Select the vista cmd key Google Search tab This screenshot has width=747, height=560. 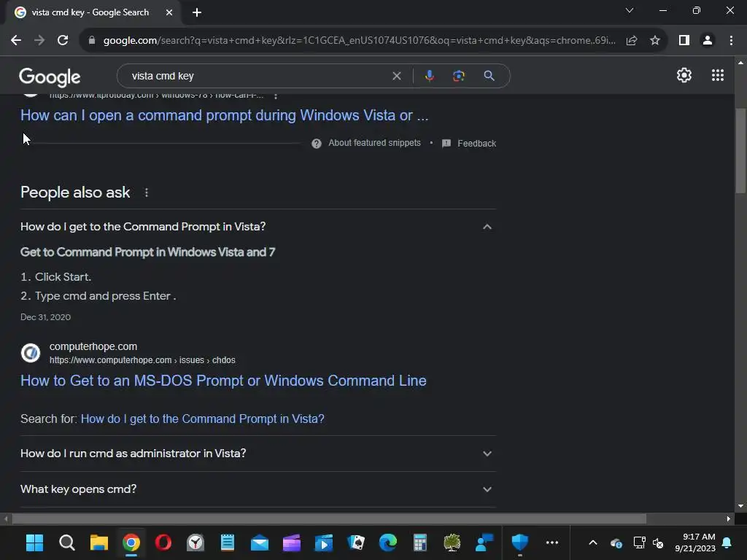tap(90, 12)
